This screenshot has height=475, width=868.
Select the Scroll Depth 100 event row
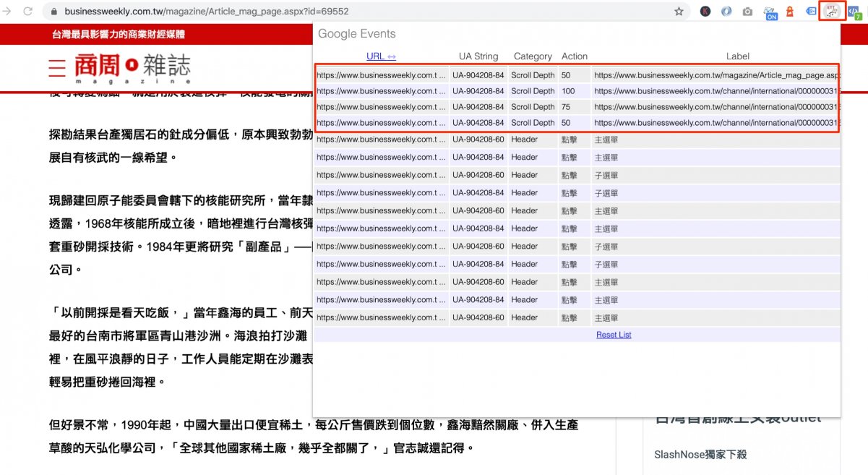(576, 91)
